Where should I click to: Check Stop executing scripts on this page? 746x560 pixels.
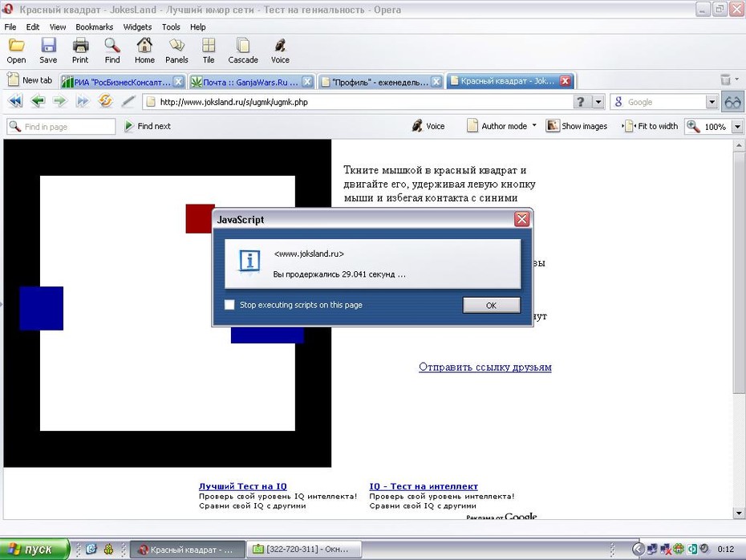point(229,305)
